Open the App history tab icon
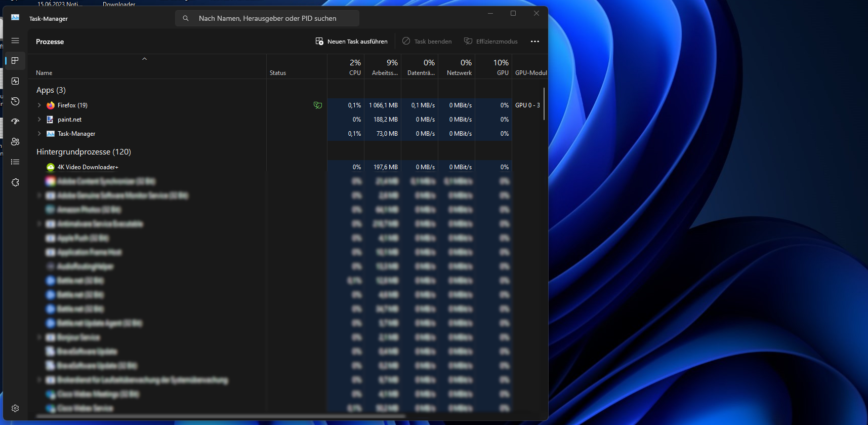Image resolution: width=868 pixels, height=425 pixels. [x=15, y=101]
